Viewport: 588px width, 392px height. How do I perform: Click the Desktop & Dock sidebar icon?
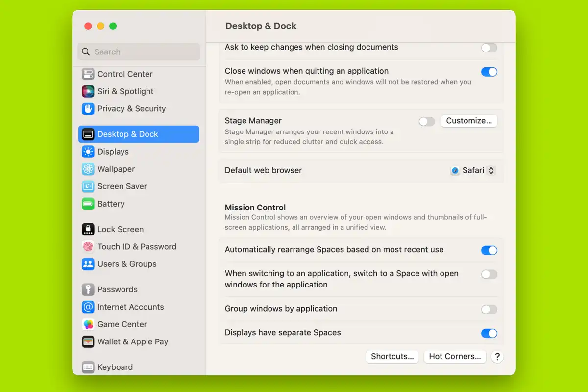pyautogui.click(x=88, y=134)
